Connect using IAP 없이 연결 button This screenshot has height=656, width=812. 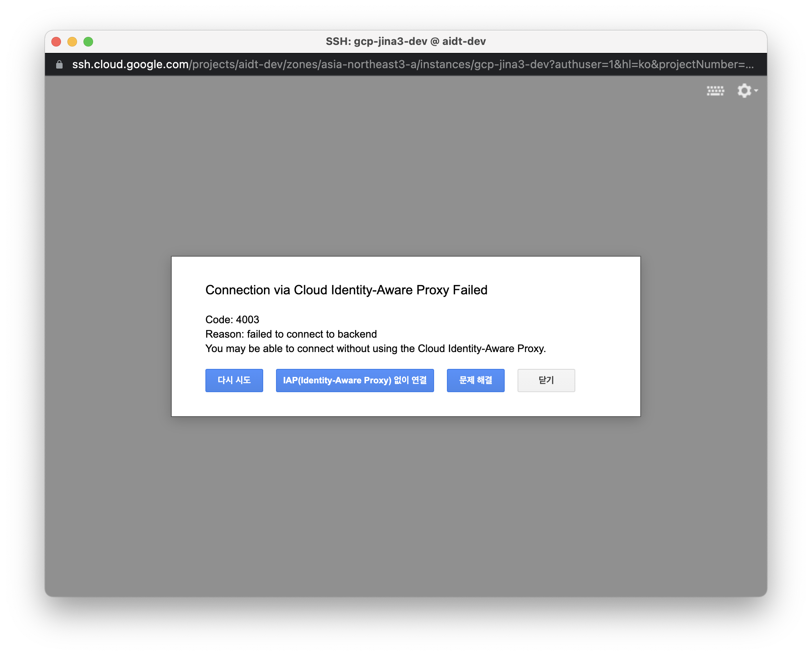pos(355,380)
